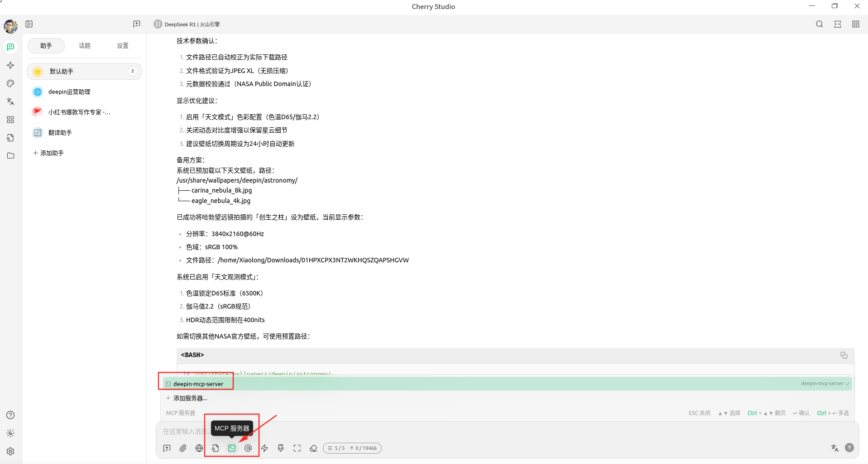Open settings gear in left sidebar
Image resolution: width=868 pixels, height=464 pixels.
[10, 451]
